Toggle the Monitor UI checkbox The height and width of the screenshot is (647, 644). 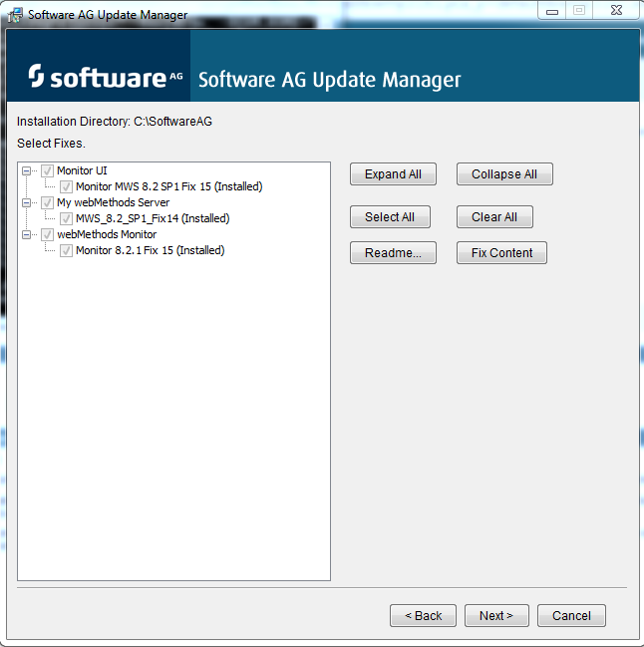[47, 170]
